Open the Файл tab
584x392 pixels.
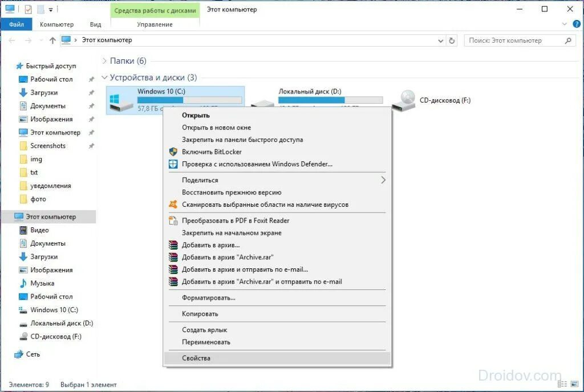click(x=17, y=24)
